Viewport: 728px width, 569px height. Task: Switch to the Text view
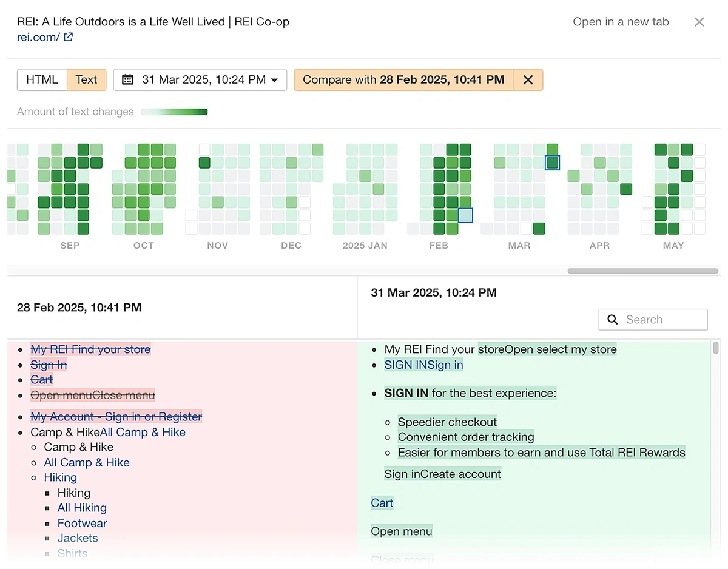pos(86,79)
